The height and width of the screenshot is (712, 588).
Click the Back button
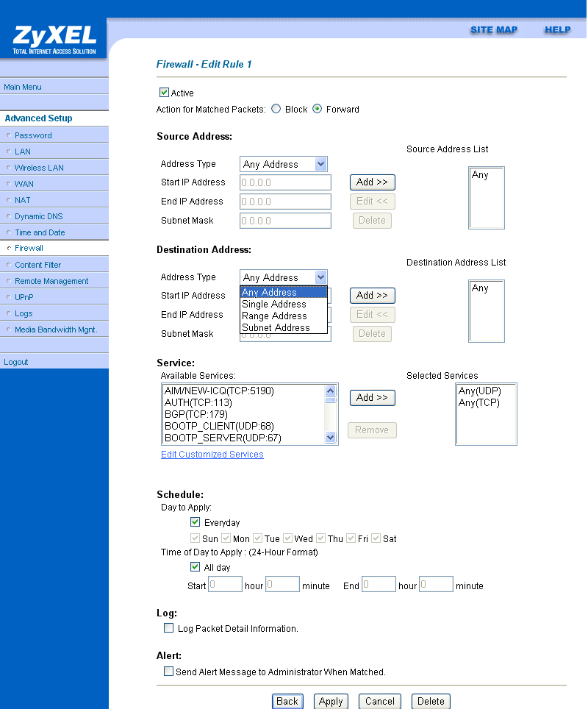coord(287,701)
